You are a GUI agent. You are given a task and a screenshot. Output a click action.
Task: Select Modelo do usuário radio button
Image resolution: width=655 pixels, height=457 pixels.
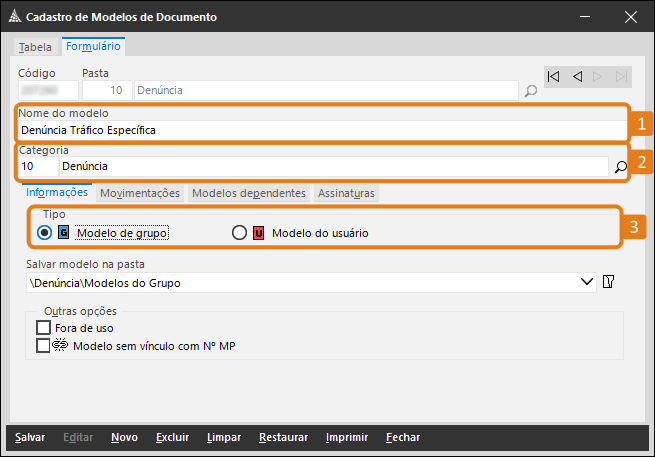(239, 233)
